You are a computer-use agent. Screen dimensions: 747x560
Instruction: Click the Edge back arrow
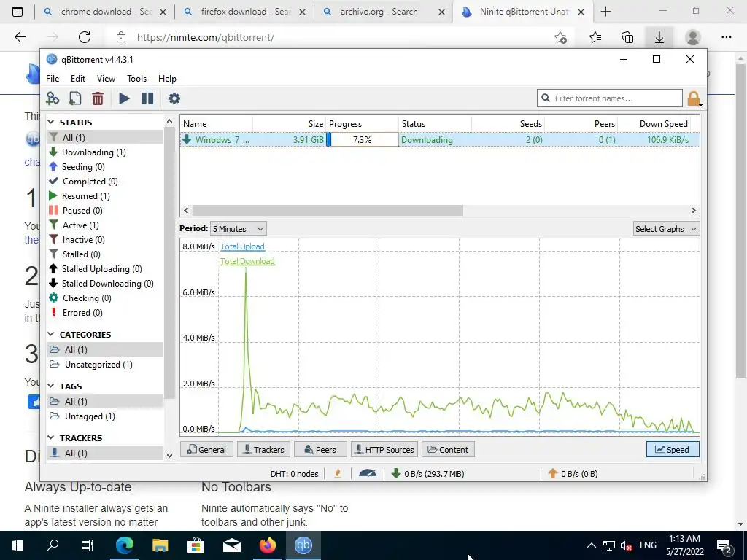click(x=20, y=37)
